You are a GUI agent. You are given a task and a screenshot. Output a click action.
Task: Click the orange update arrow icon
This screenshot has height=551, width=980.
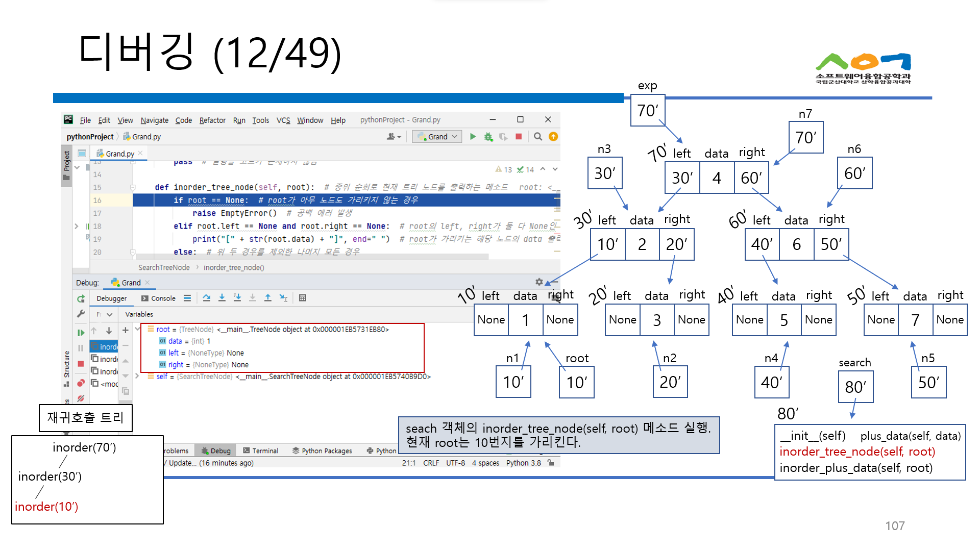coord(553,137)
